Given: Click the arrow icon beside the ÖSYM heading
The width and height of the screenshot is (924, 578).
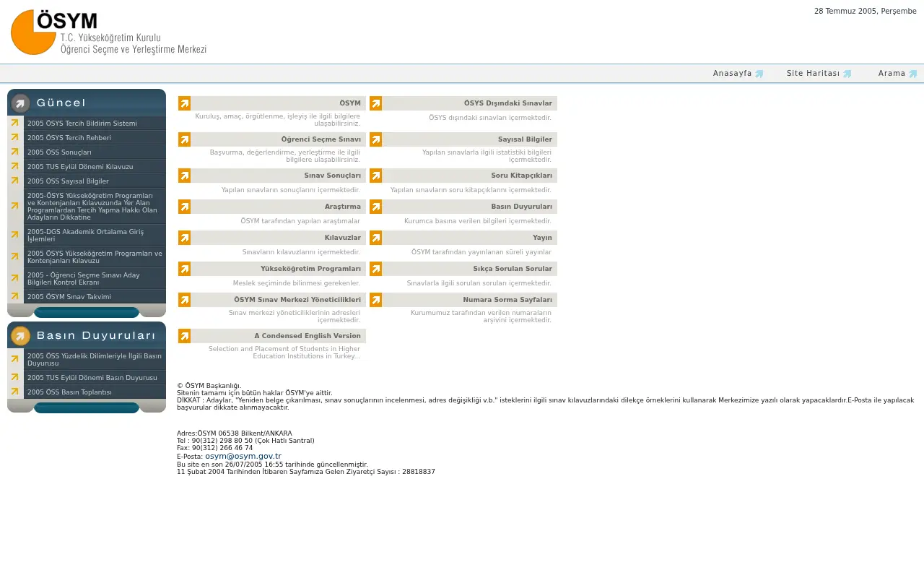Looking at the screenshot, I should point(185,103).
